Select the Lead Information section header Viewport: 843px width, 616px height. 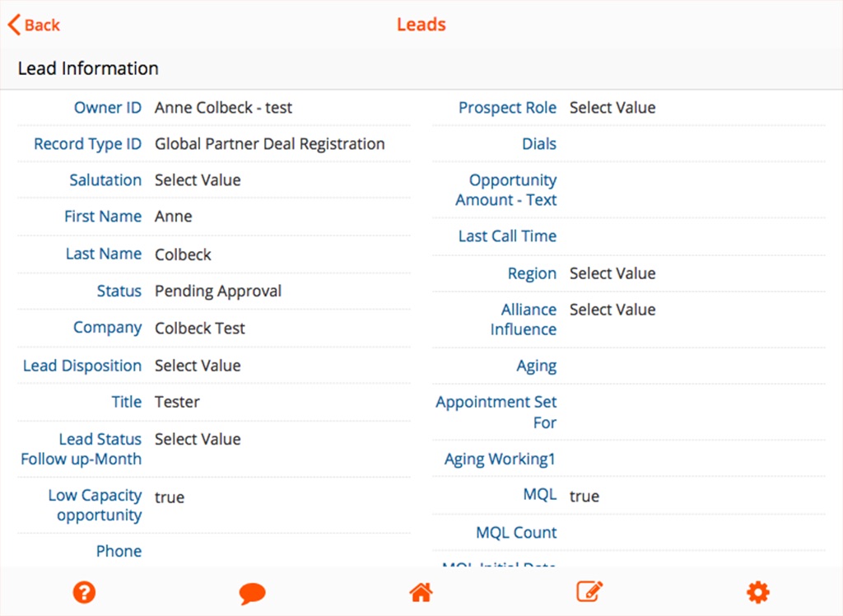tap(88, 69)
